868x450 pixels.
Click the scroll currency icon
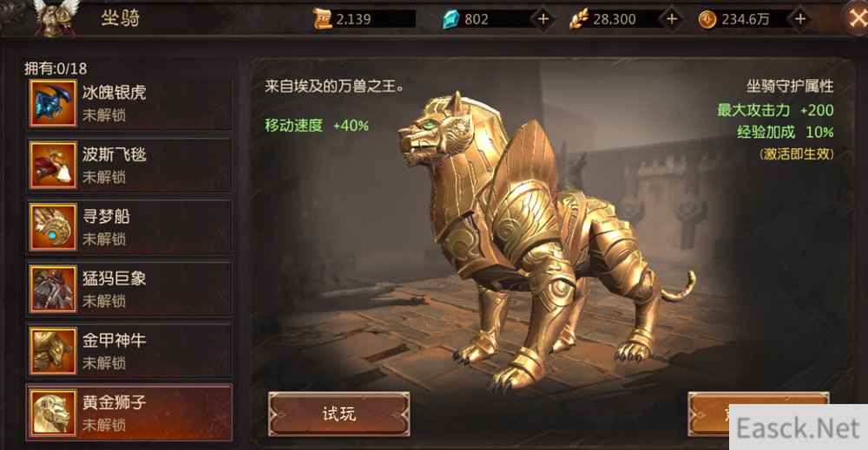click(322, 19)
